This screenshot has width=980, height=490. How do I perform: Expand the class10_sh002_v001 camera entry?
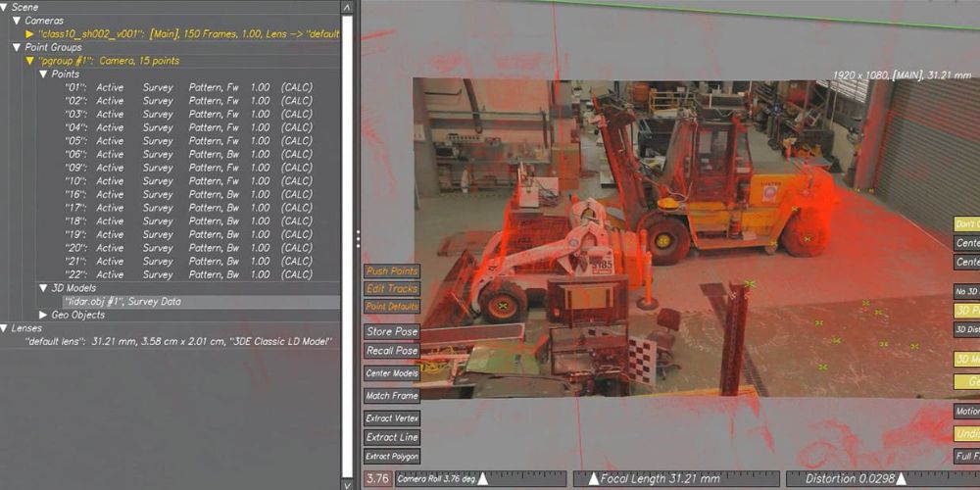click(x=30, y=34)
